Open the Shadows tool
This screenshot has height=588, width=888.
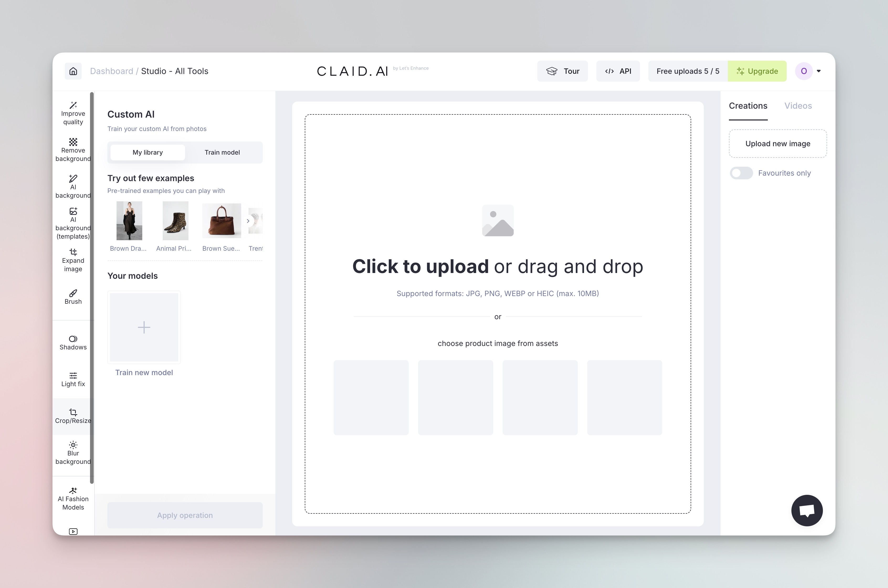pos(73,343)
